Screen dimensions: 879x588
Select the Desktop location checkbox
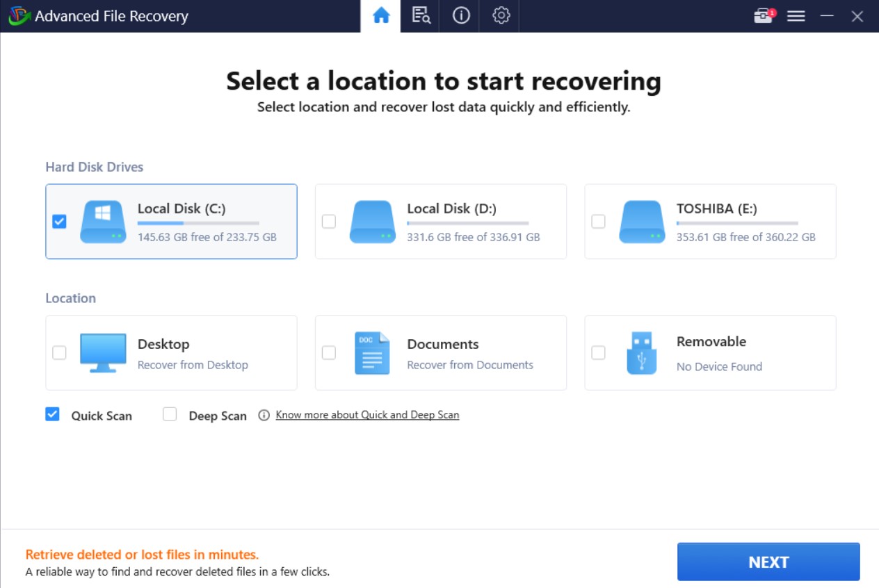click(60, 353)
